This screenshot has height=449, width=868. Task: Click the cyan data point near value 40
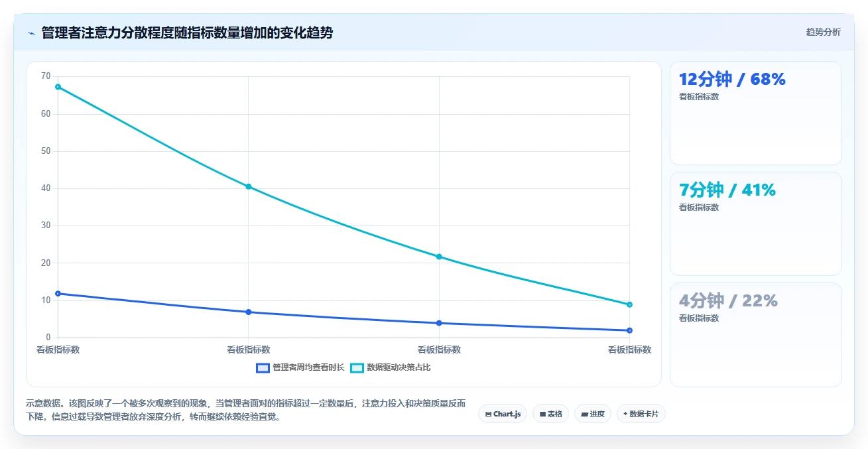tap(249, 186)
